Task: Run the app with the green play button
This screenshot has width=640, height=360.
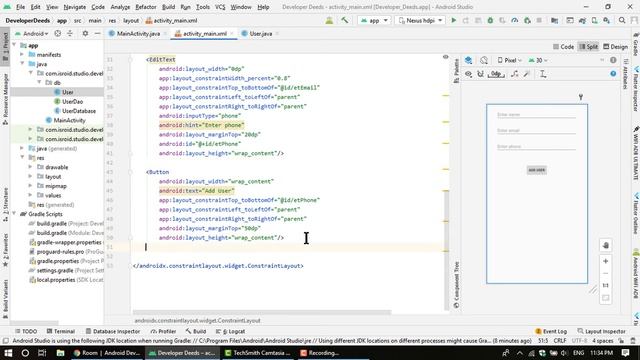Action: 453,20
